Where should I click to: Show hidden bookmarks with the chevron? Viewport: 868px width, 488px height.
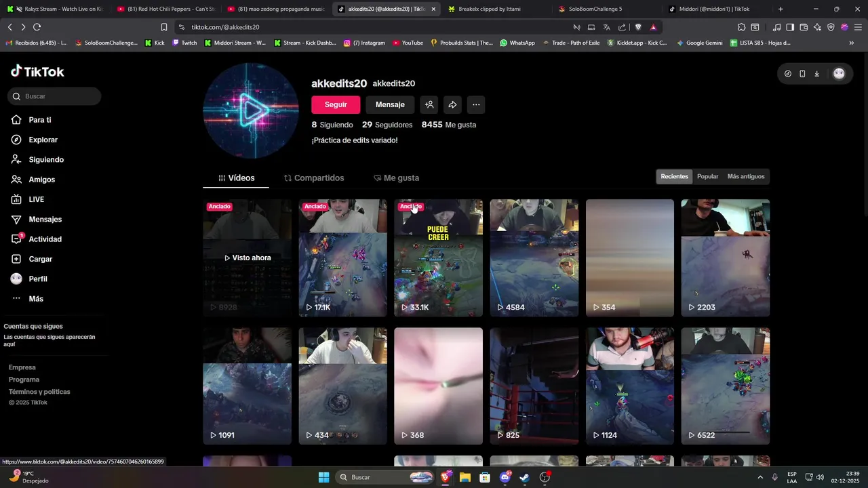pyautogui.click(x=852, y=43)
